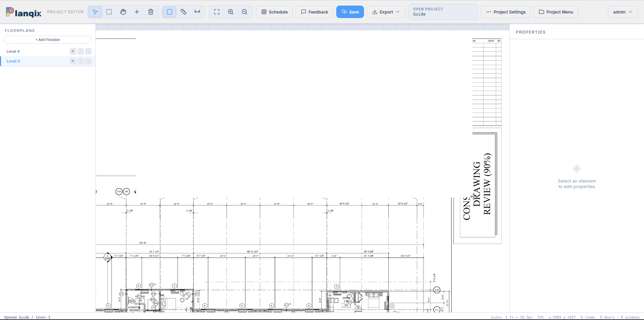This screenshot has width=644, height=320.
Task: Open settings gear for Level 3
Action: 73,61
